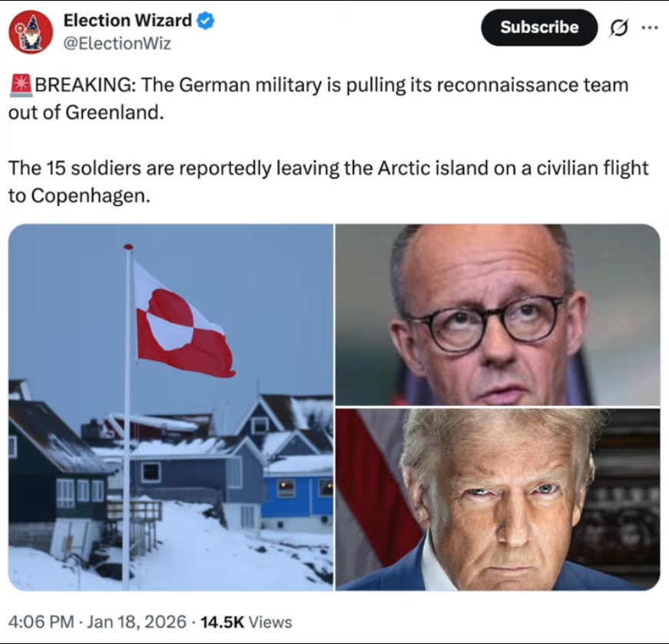Select the 15 soldiers leaving paragraph
The image size is (669, 644).
click(x=328, y=182)
